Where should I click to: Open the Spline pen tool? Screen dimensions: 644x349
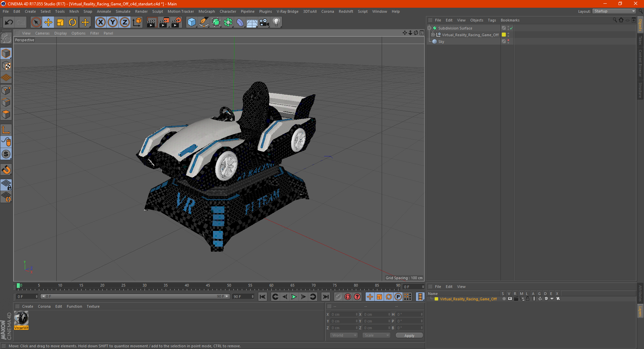tap(204, 22)
